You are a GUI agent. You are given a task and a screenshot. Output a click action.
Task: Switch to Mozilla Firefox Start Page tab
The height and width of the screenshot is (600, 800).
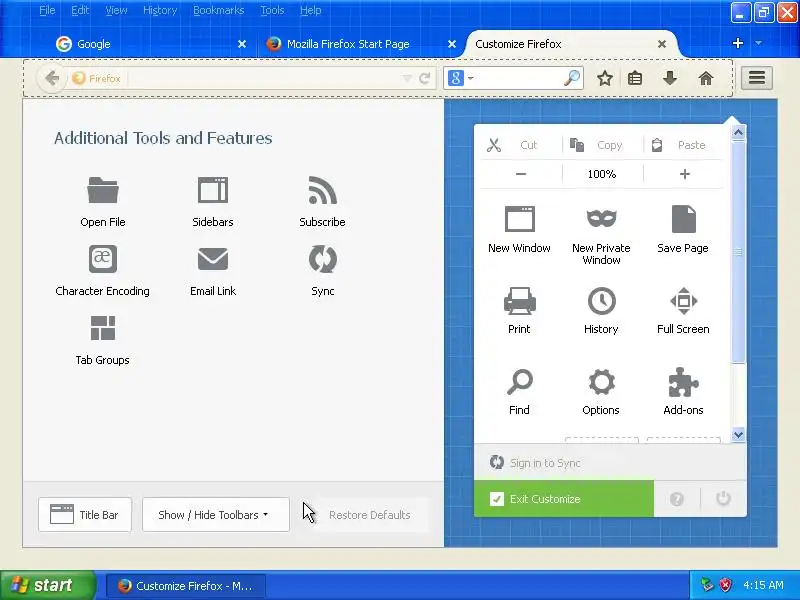[x=361, y=44]
